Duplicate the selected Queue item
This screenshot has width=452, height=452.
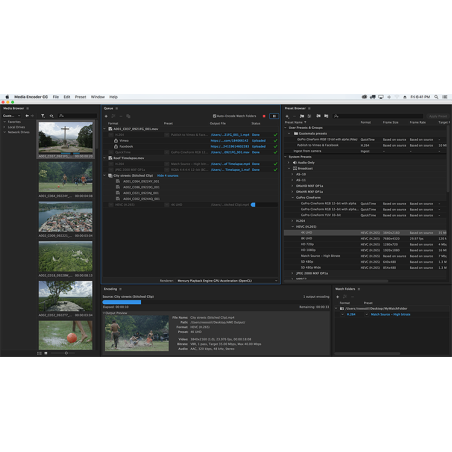click(128, 116)
